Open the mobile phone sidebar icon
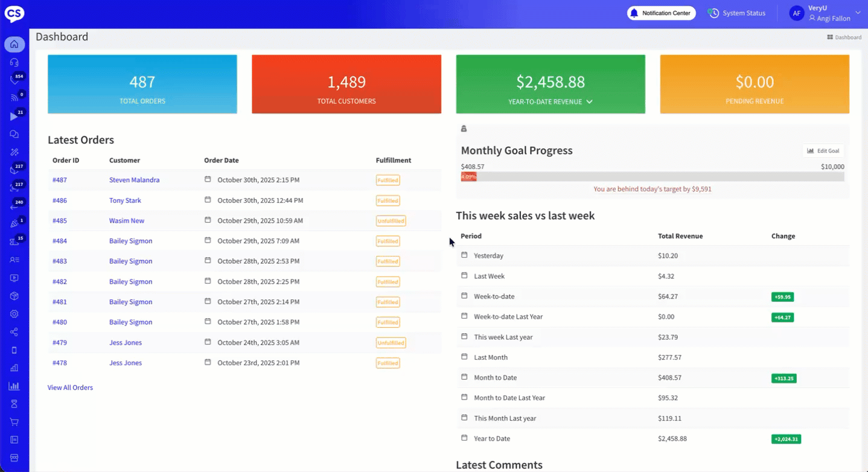 click(14, 350)
